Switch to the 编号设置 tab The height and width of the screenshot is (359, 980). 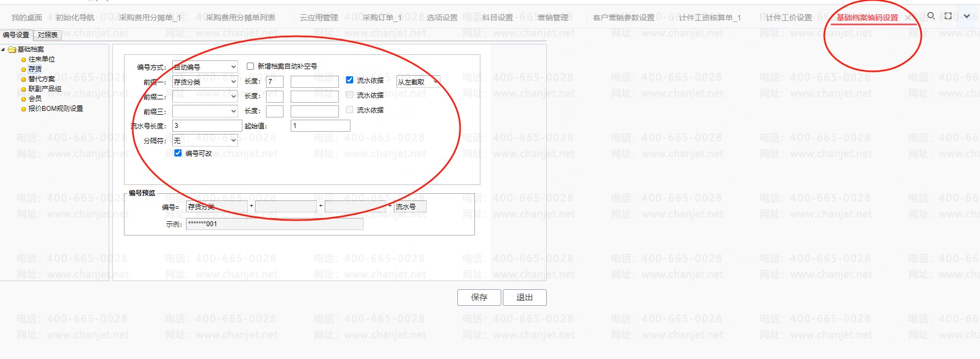[16, 35]
